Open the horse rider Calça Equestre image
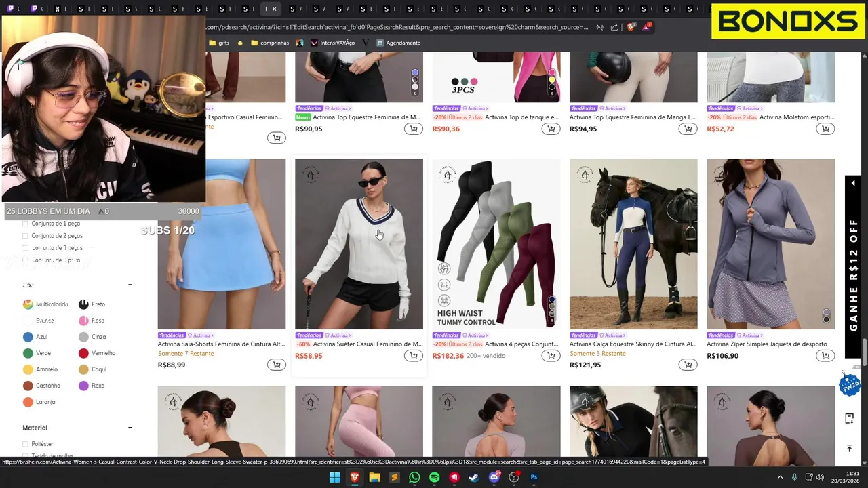The width and height of the screenshot is (868, 488). 633,244
